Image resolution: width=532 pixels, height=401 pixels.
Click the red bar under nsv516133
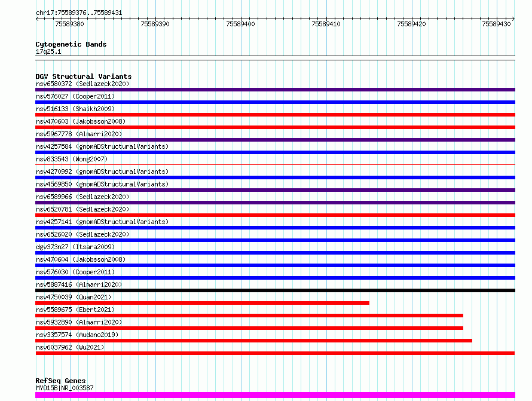(x=275, y=115)
